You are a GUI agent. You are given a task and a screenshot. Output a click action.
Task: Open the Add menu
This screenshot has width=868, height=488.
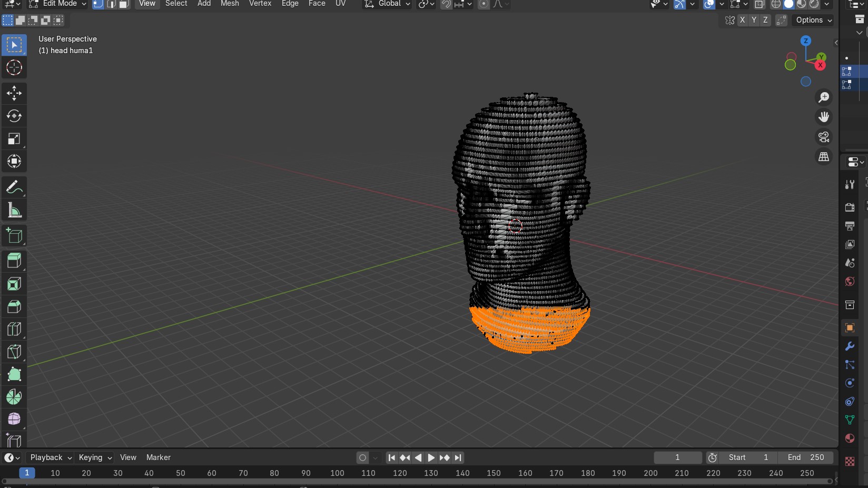click(204, 4)
